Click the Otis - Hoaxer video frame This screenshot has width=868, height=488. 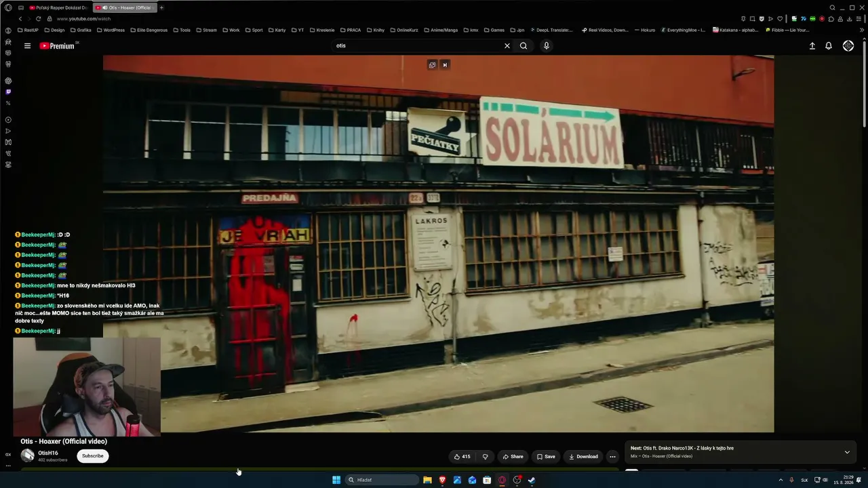(438, 244)
